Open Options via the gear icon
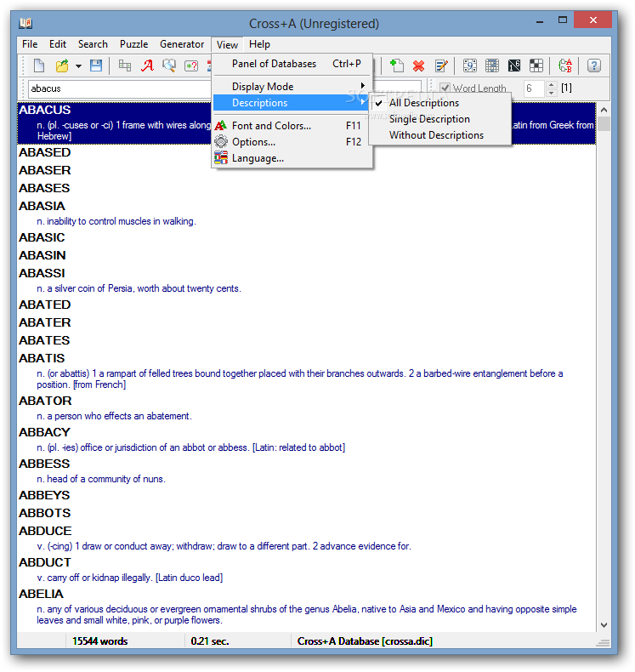 coord(220,141)
